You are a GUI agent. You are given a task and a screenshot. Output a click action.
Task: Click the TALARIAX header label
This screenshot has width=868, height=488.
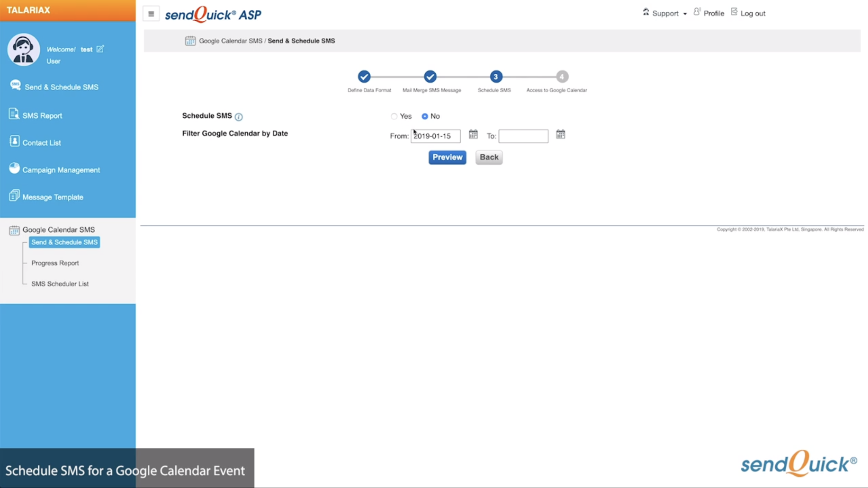(28, 10)
